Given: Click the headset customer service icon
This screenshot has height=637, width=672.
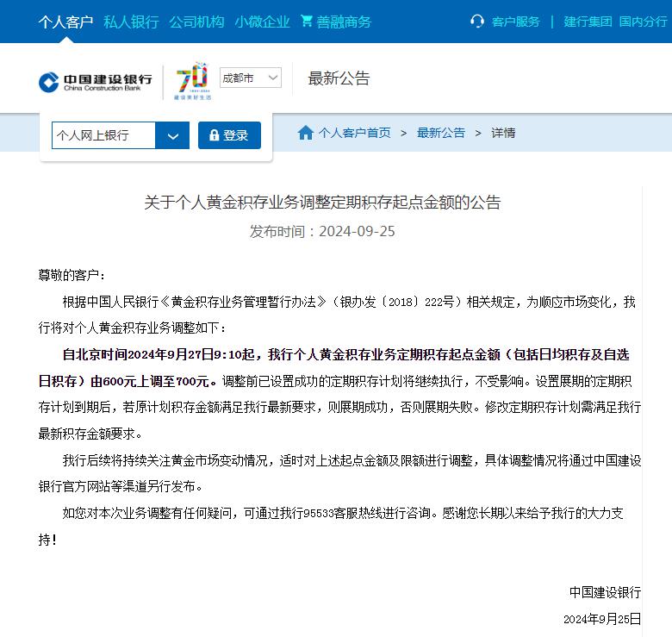Looking at the screenshot, I should (477, 21).
